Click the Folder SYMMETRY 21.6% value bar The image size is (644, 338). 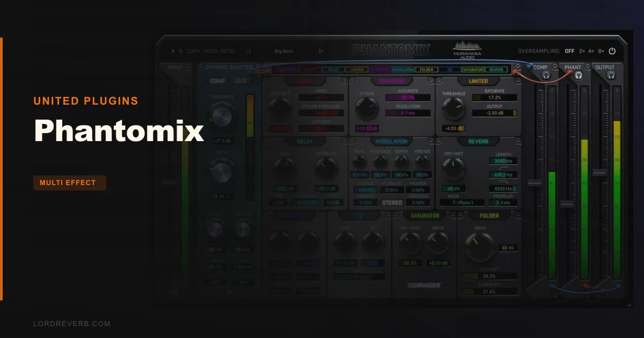pyautogui.click(x=489, y=291)
